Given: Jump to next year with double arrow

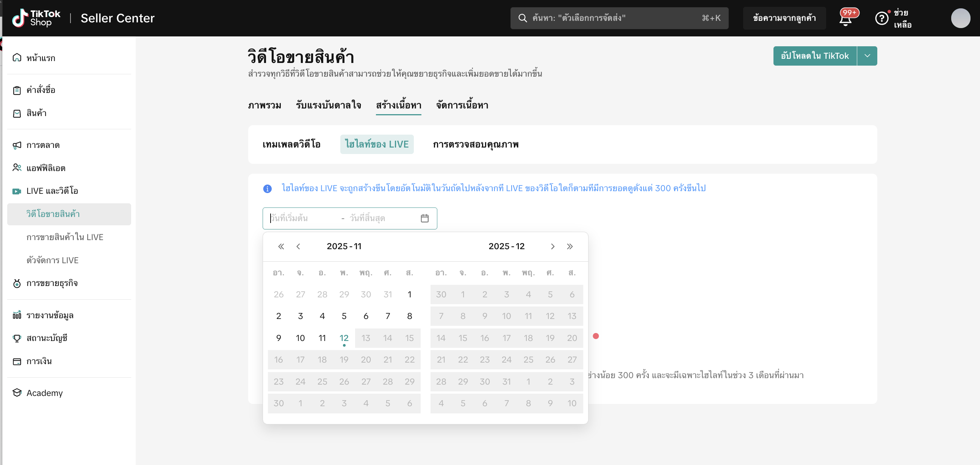Looking at the screenshot, I should (x=570, y=247).
